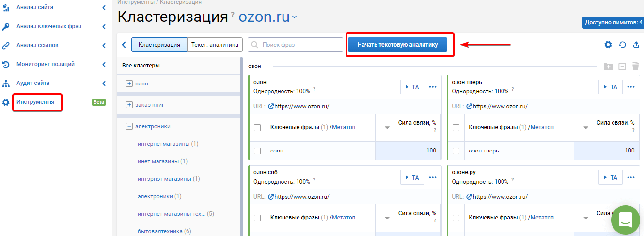The width and height of the screenshot is (644, 236).
Task: Click the site audit hierarchy icon
Action: click(6, 83)
